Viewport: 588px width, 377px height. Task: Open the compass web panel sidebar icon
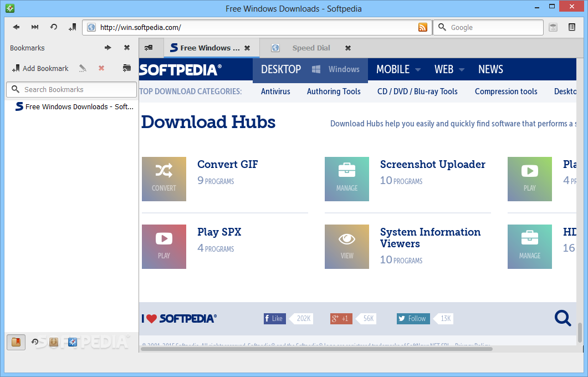pyautogui.click(x=73, y=342)
